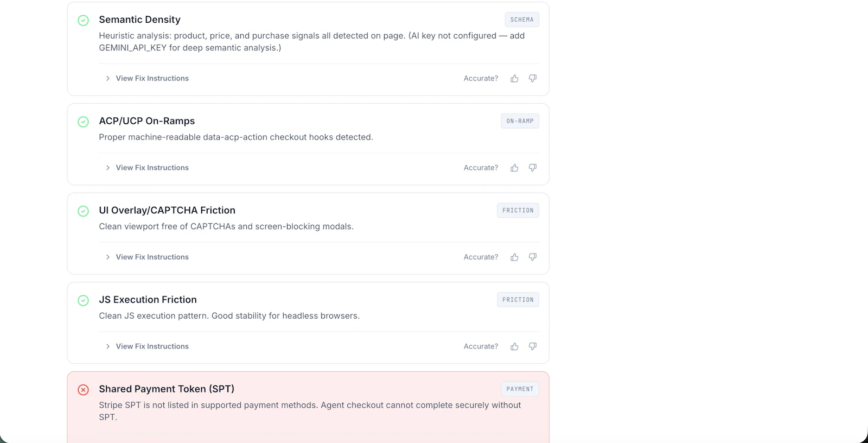Click red failed icon beside Shared Payment Token
The height and width of the screenshot is (443, 868).
[x=83, y=390]
